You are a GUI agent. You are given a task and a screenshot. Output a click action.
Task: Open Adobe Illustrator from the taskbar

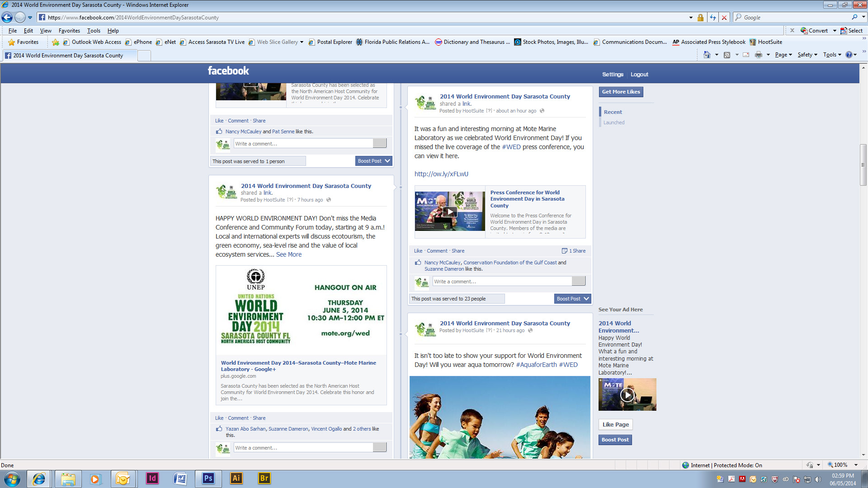236,479
